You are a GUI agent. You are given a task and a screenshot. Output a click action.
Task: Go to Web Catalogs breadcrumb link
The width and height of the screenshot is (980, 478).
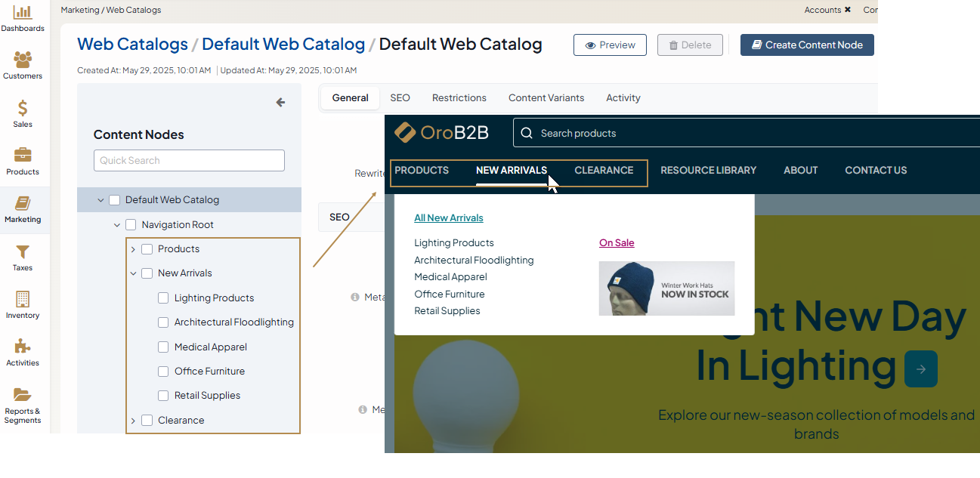[x=132, y=45]
